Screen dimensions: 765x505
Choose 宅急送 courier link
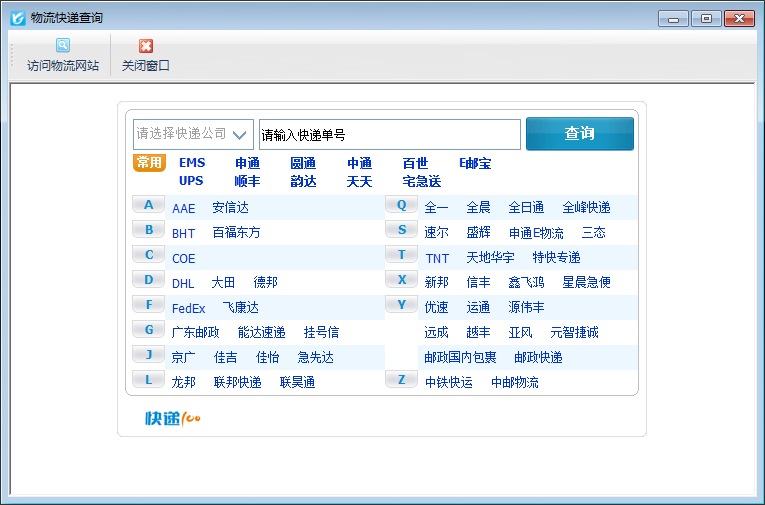[x=421, y=181]
